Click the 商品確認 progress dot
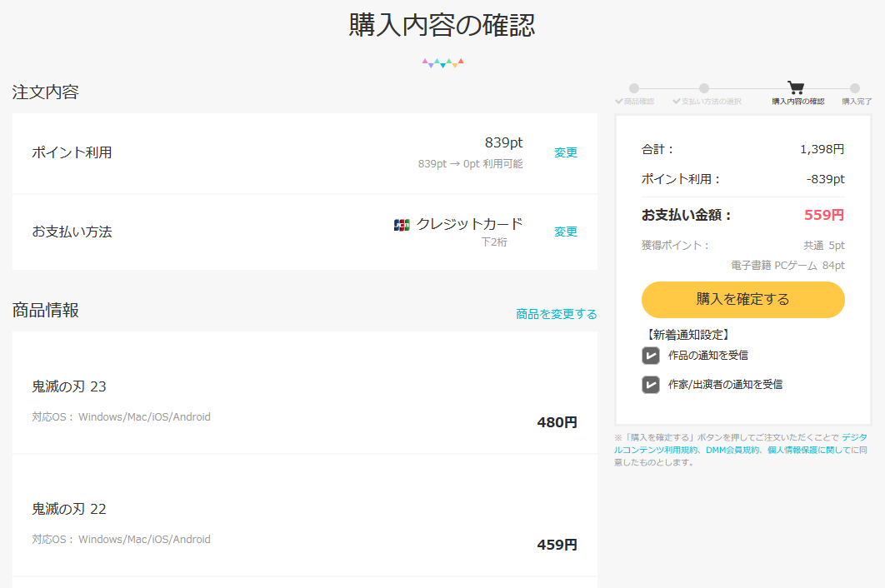Screen dimensions: 885x588 click(634, 88)
